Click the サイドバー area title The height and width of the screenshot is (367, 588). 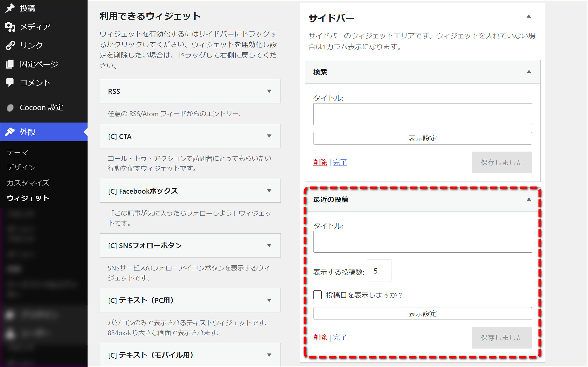pos(331,18)
